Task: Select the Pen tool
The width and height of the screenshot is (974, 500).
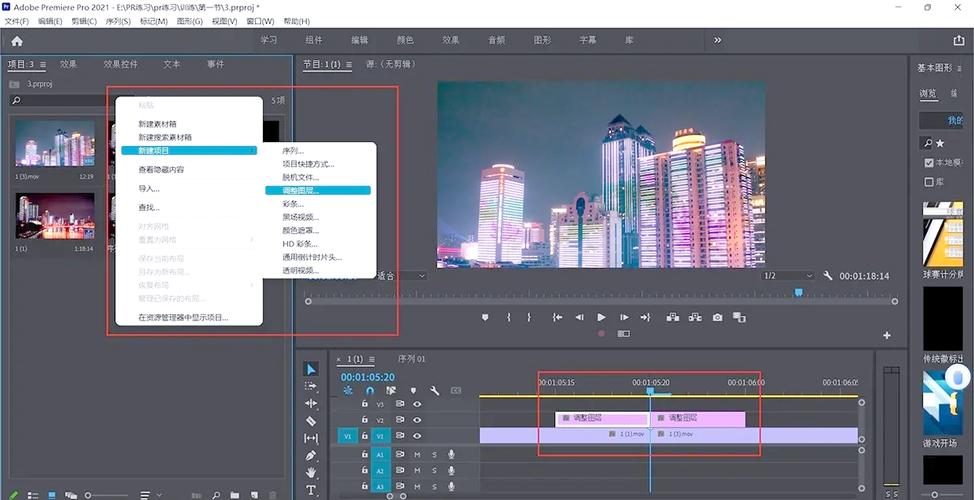Action: (x=311, y=455)
